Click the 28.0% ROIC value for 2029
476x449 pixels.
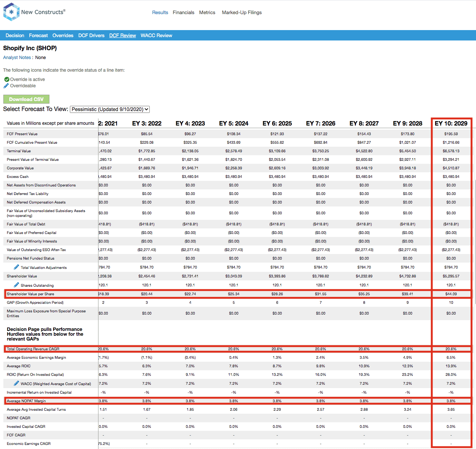[451, 375]
